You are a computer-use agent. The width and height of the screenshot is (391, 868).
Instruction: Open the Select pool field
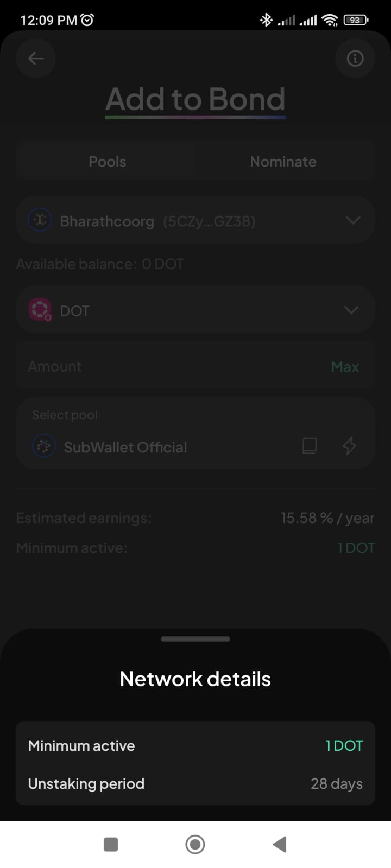[x=163, y=433]
